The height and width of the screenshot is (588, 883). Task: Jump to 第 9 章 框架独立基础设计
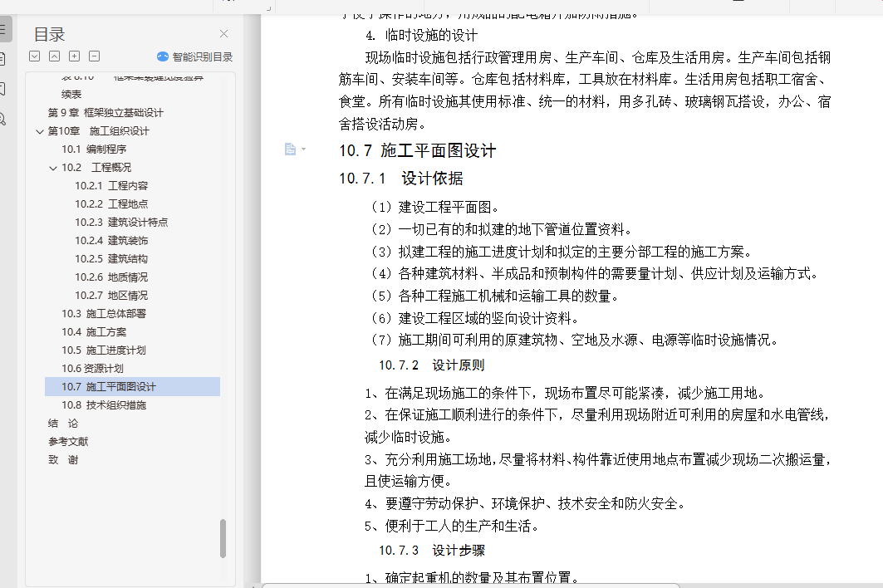coord(105,113)
